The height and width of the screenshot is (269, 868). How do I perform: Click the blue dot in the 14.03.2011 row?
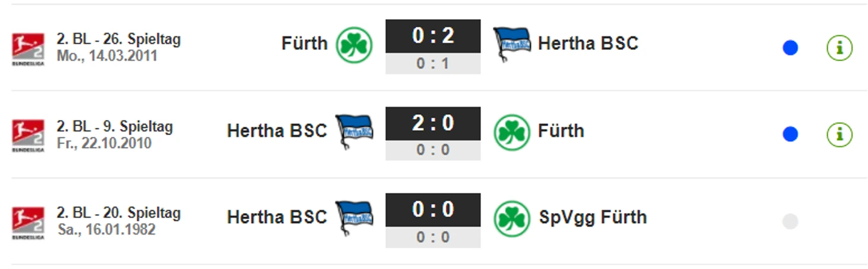click(x=790, y=48)
